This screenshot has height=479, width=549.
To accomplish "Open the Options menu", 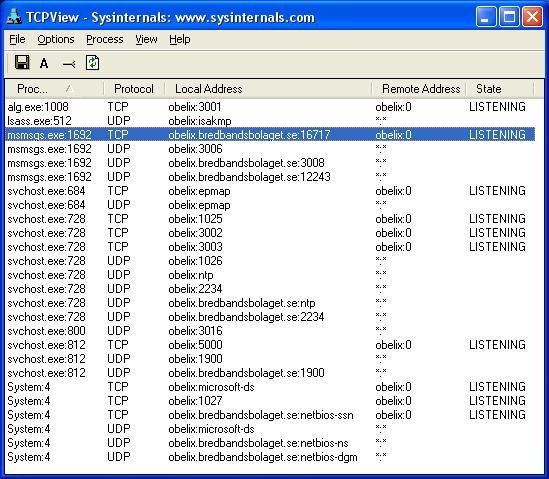I will tap(56, 39).
